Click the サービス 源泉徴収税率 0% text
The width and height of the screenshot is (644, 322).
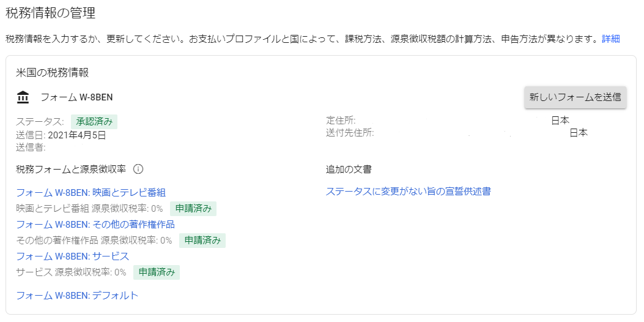[71, 272]
